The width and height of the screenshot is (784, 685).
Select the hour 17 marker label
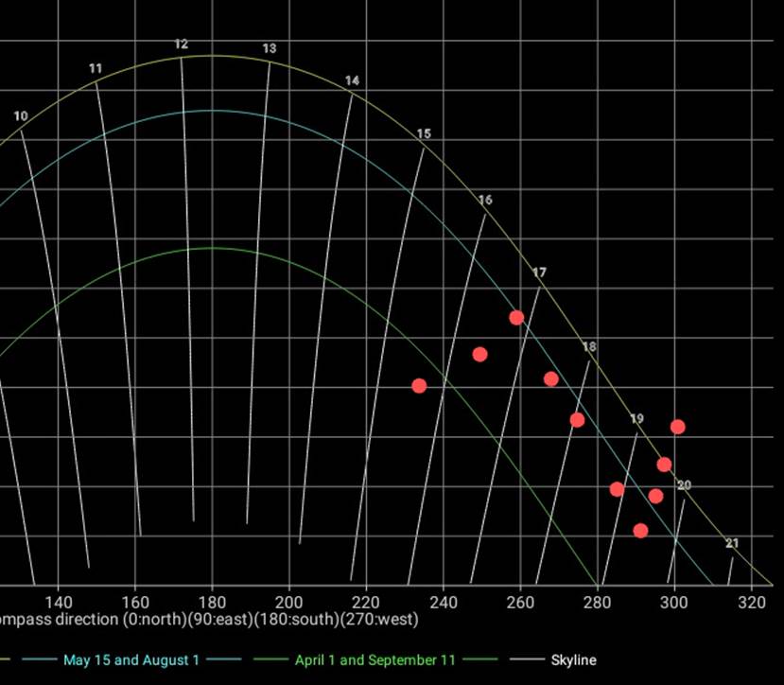pyautogui.click(x=539, y=272)
